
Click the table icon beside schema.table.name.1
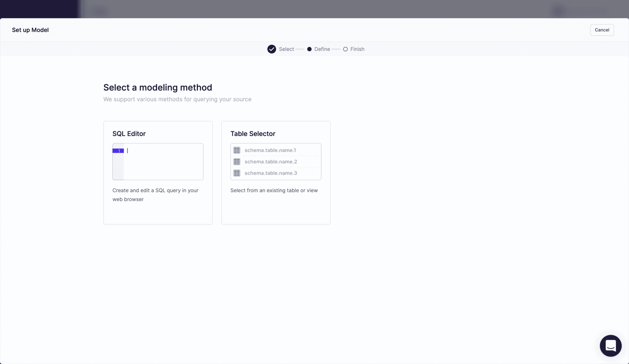tap(237, 150)
